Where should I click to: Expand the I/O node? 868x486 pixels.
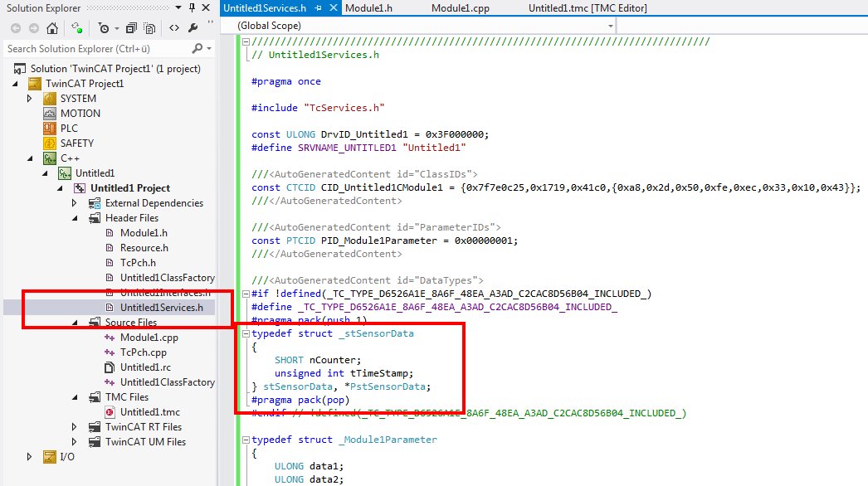pos(30,457)
